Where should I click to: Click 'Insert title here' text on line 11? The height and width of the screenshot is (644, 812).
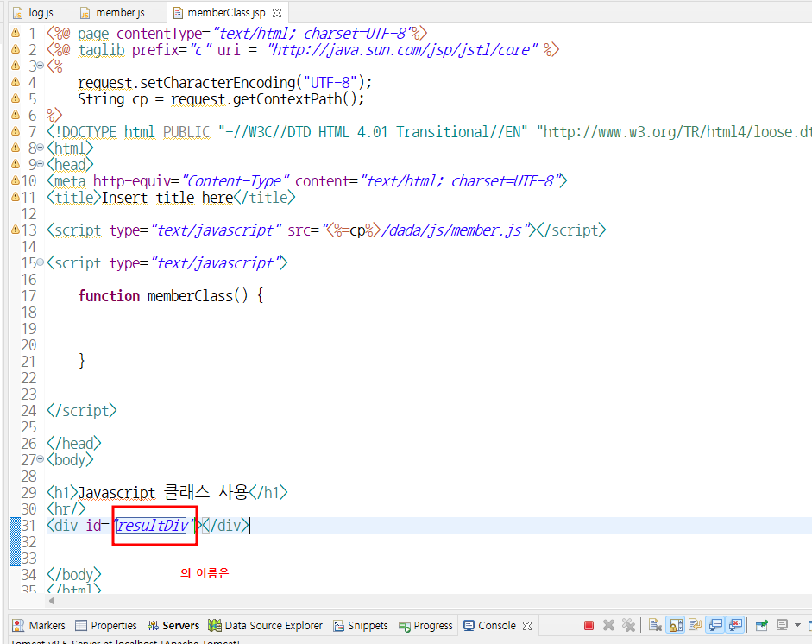coord(167,198)
